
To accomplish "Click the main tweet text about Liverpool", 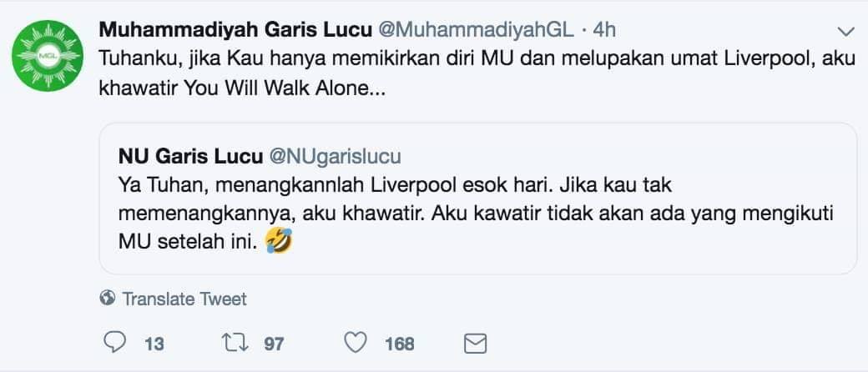I will [469, 73].
